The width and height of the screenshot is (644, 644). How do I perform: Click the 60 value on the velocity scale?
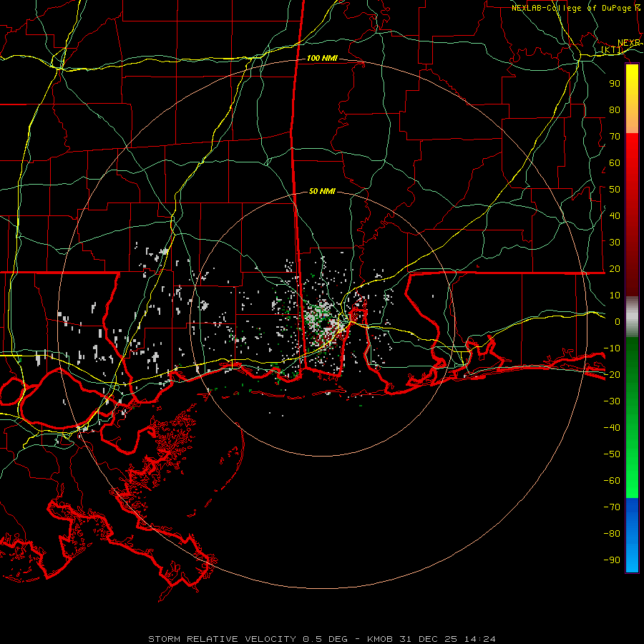click(615, 163)
